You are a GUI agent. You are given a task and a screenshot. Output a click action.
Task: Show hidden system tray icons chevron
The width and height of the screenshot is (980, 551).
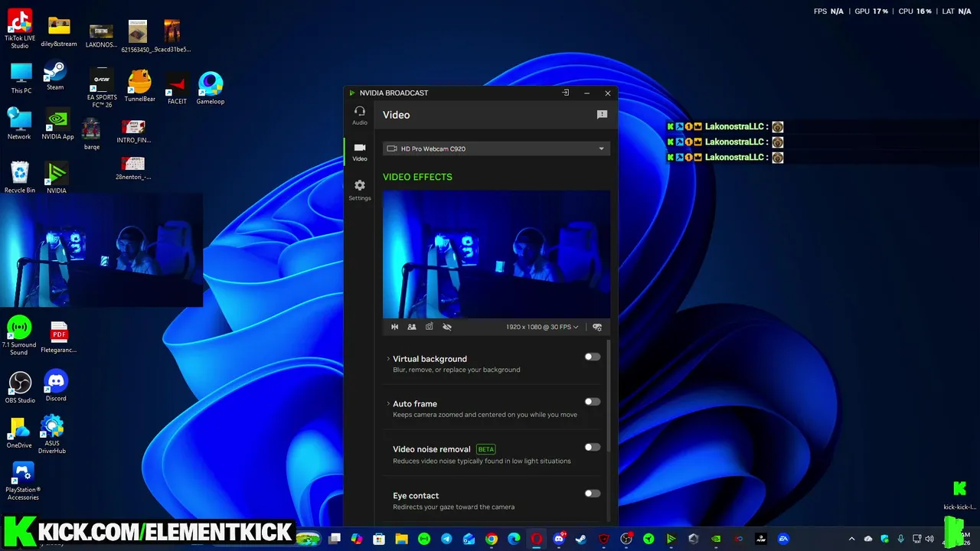851,539
